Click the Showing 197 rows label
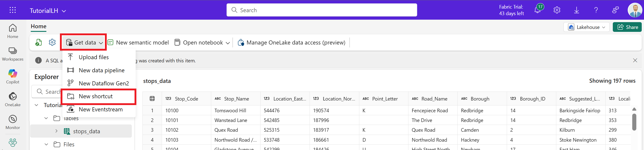The height and width of the screenshot is (150, 644). click(x=612, y=81)
